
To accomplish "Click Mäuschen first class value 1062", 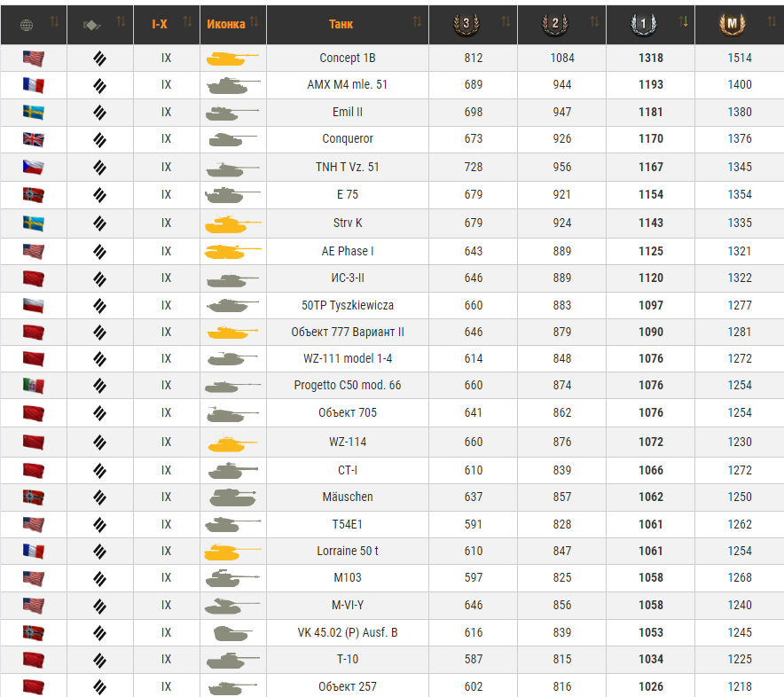I will coord(651,497).
